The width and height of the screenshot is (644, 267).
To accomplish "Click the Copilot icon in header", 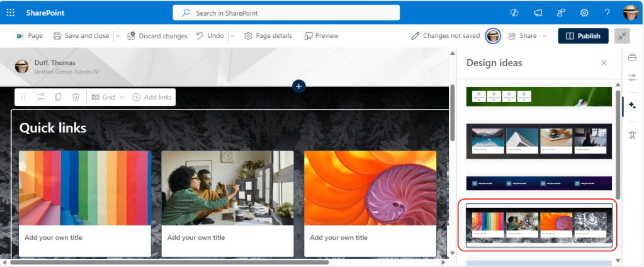I will [514, 13].
